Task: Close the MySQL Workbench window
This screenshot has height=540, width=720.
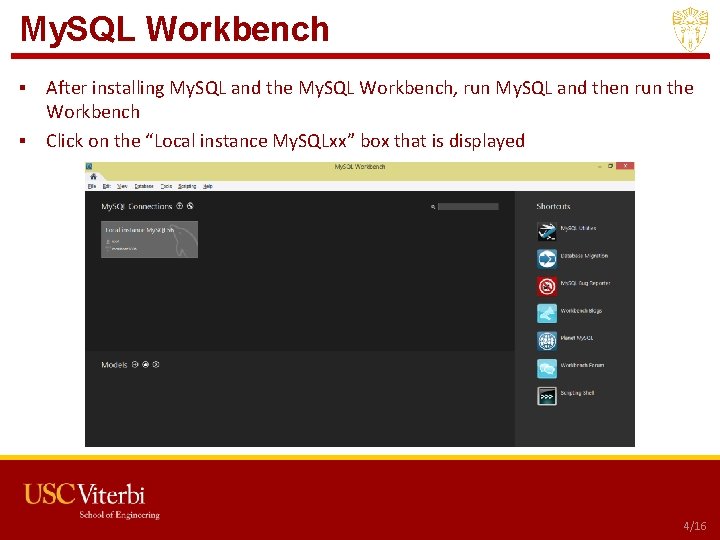Action: click(625, 166)
